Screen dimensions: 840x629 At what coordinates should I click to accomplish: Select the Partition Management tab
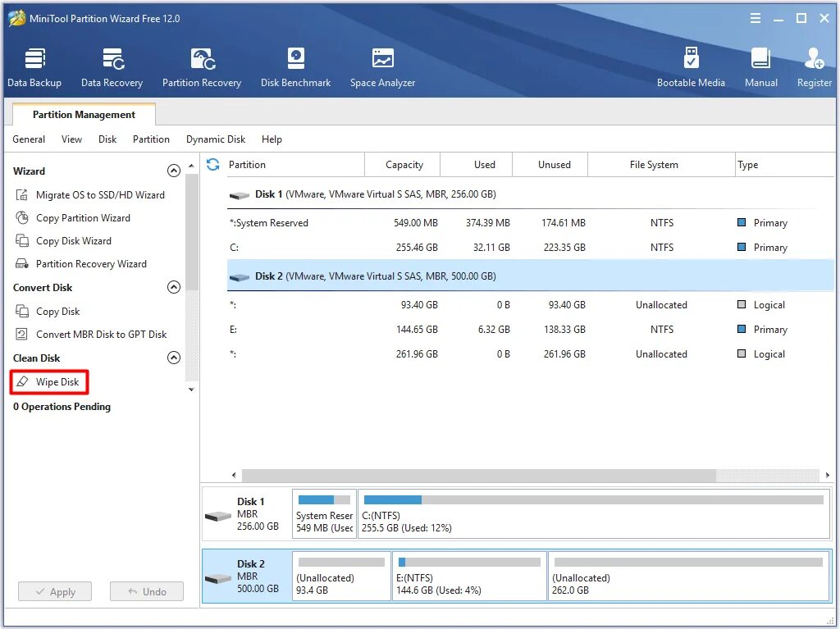[84, 114]
